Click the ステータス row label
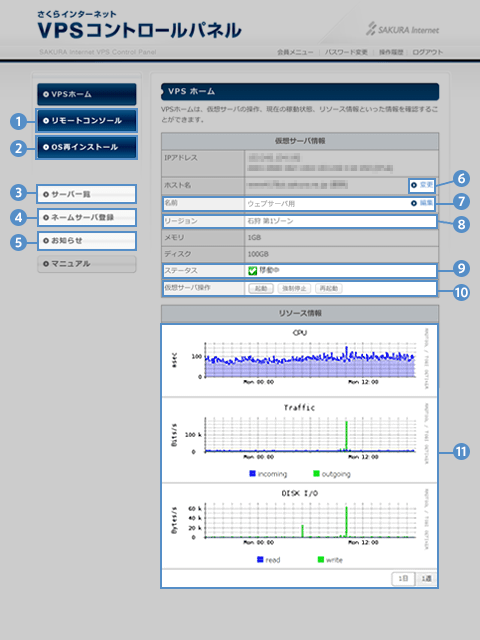Image resolution: width=480 pixels, height=640 pixels. coord(181,271)
